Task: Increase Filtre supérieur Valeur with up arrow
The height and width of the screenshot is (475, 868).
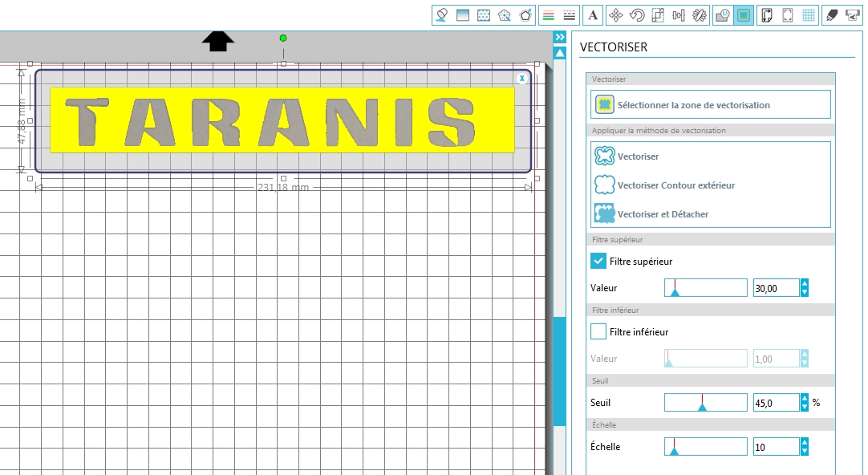Action: (x=805, y=283)
